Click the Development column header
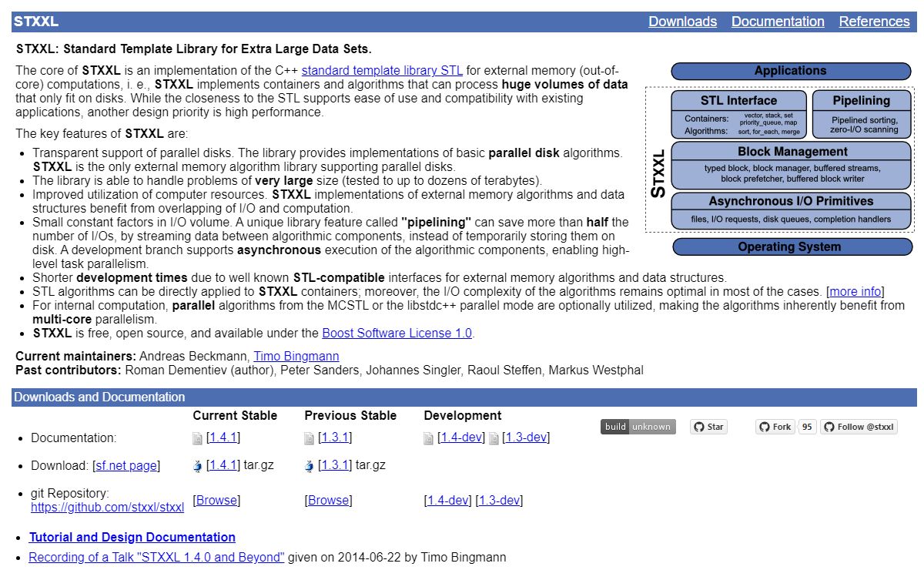 click(x=463, y=415)
